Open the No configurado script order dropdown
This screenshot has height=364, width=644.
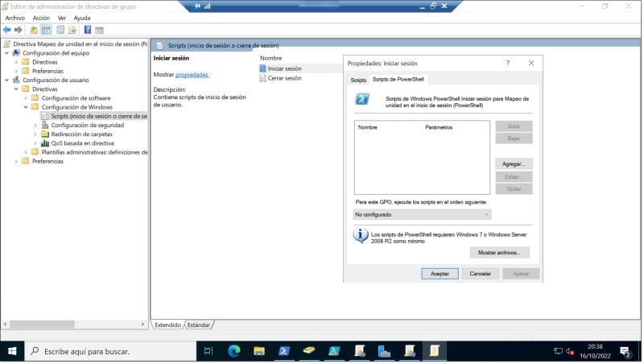coord(422,214)
